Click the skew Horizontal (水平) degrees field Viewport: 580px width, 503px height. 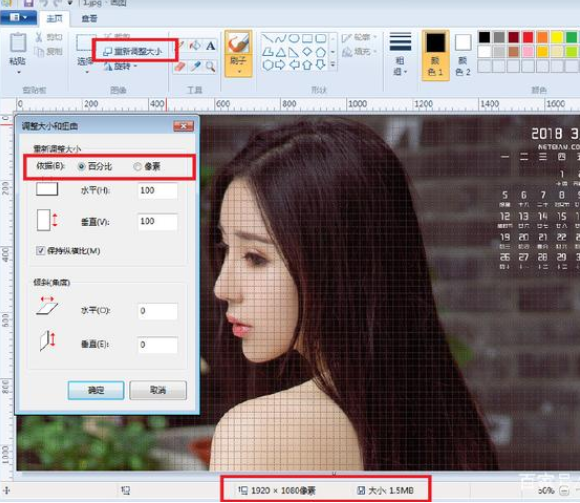[x=158, y=311]
